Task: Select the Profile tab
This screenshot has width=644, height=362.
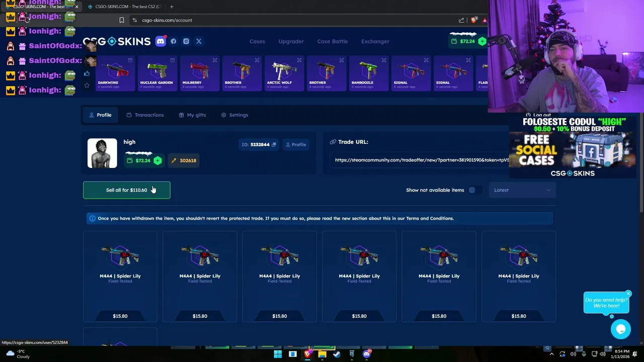Action: [100, 115]
